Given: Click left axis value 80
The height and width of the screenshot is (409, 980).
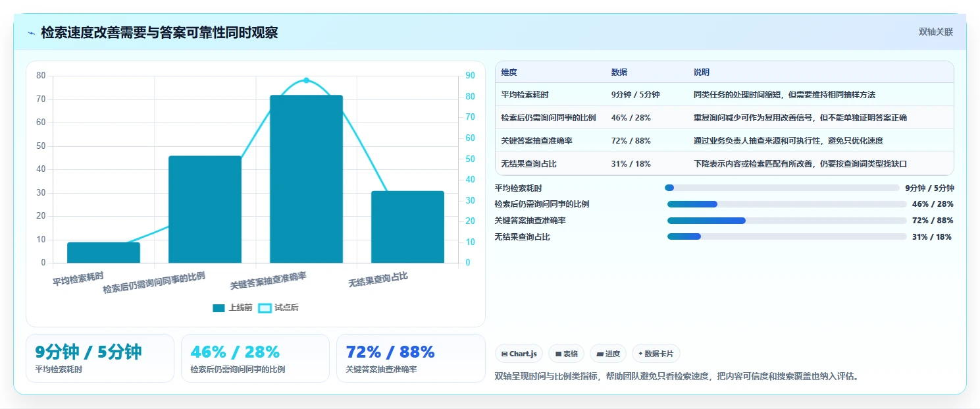Looking at the screenshot, I should click(x=41, y=76).
